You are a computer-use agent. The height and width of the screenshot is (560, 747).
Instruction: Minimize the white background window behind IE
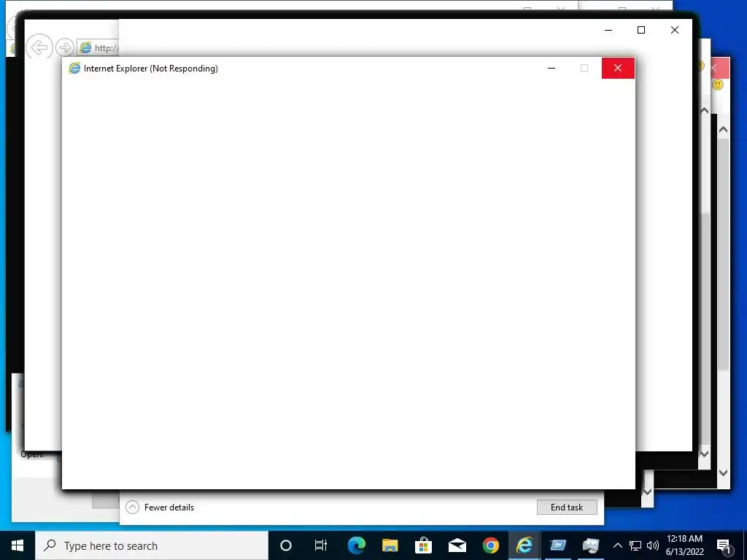(608, 30)
